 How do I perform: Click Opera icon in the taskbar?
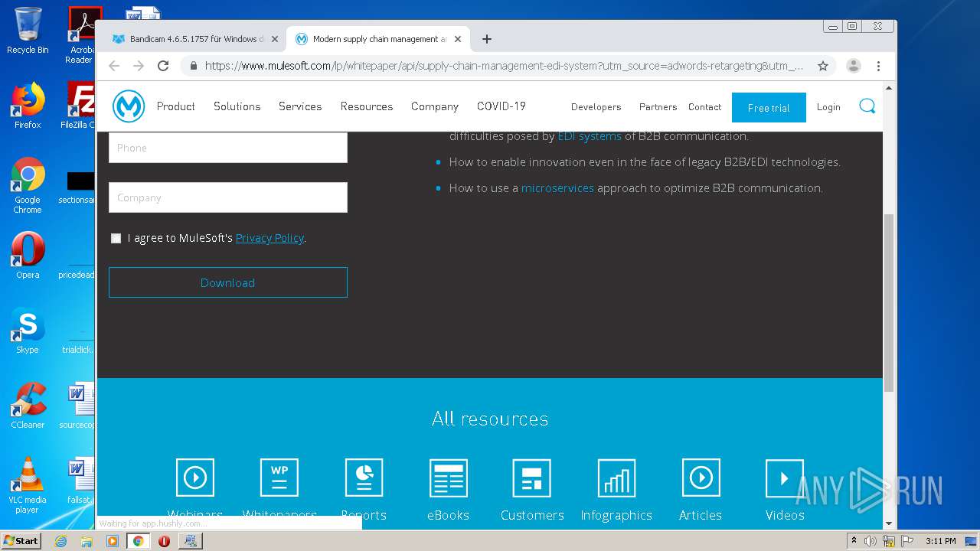pos(164,541)
